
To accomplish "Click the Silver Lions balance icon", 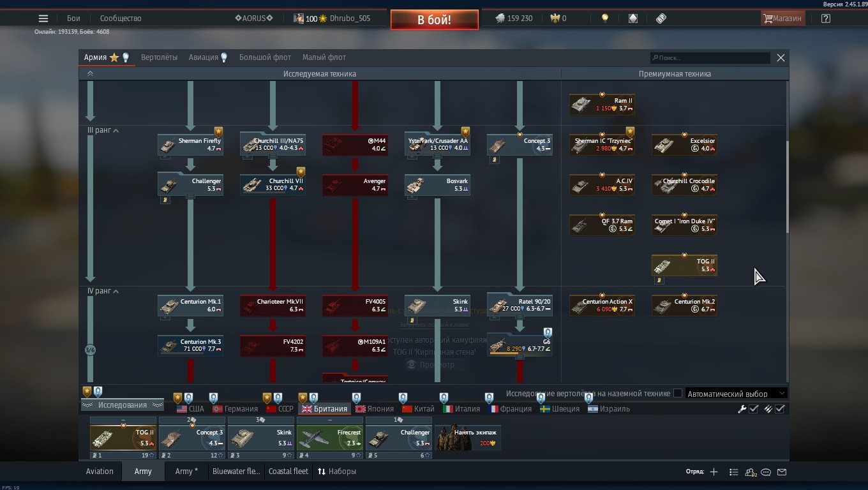I will 500,19.
